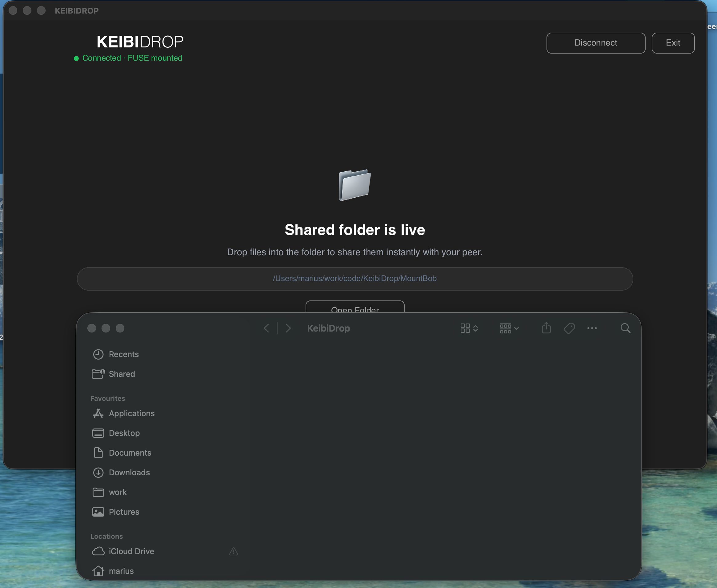Go back in Finder navigation
The image size is (717, 588).
point(266,328)
